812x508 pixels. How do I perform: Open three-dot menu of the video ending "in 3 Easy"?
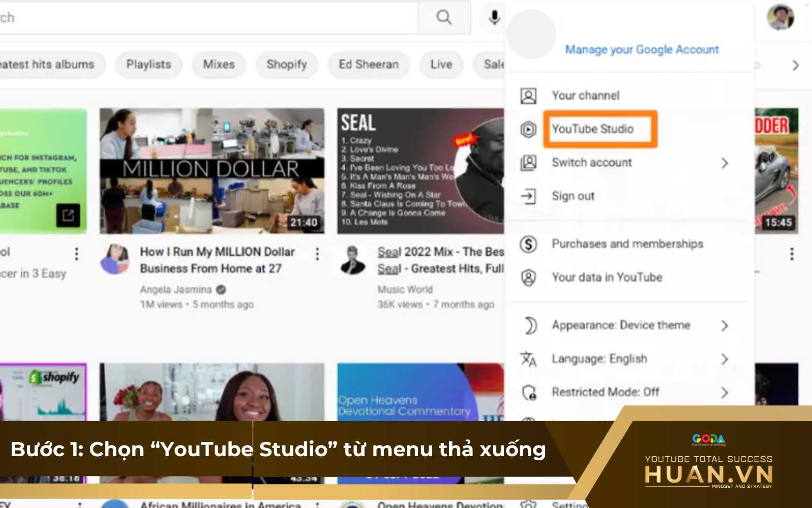[77, 253]
